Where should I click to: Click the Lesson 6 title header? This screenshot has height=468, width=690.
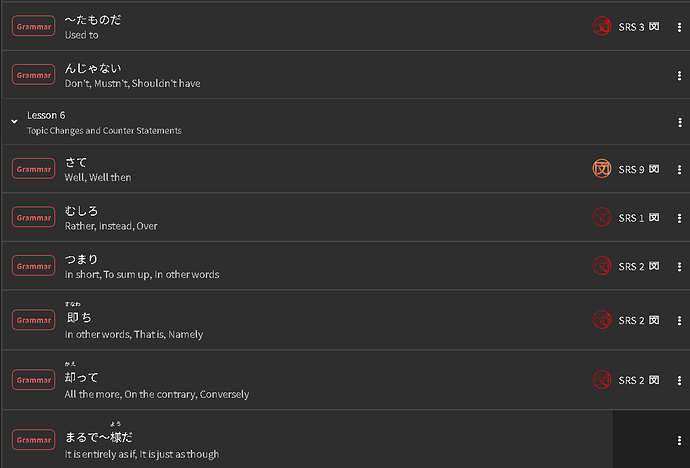(46, 115)
